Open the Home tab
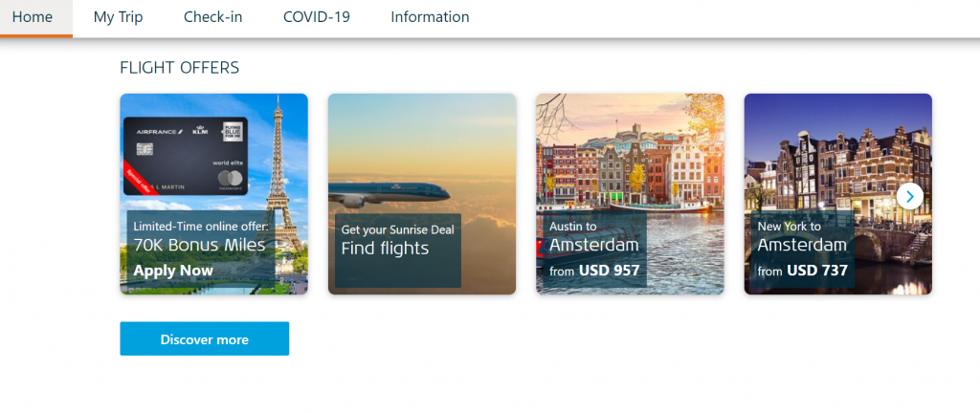 (33, 17)
